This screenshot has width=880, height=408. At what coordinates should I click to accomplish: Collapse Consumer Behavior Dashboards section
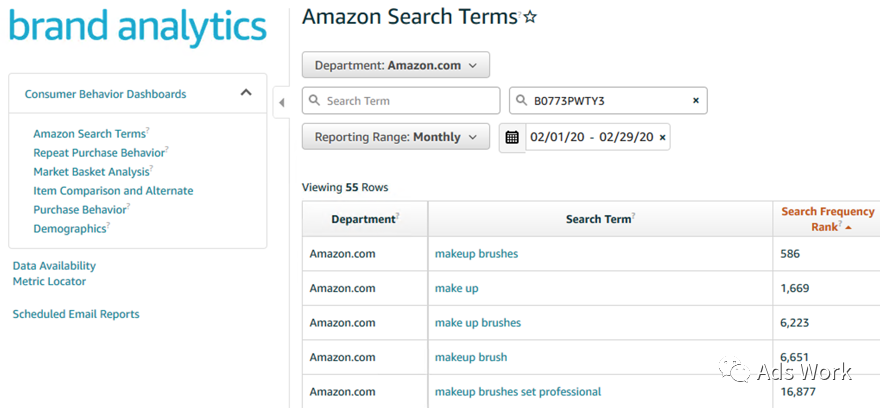pyautogui.click(x=246, y=93)
